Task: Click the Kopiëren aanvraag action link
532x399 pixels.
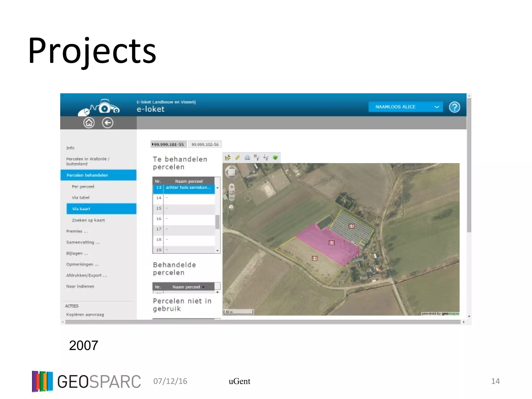Action: tap(85, 315)
